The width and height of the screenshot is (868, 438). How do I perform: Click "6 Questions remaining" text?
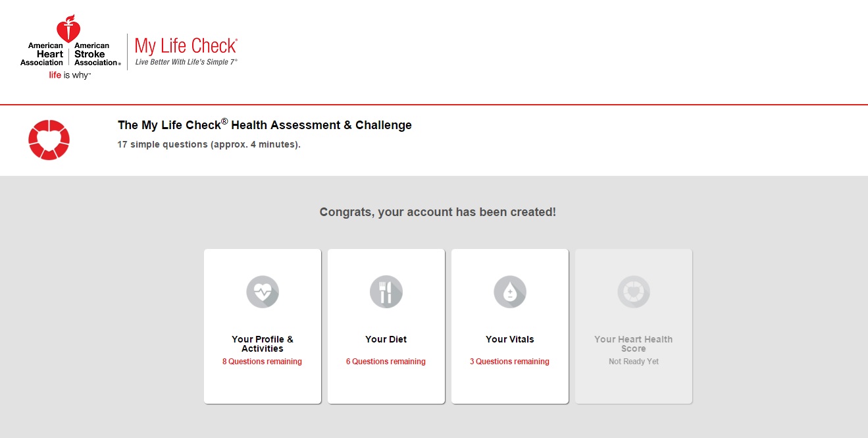(386, 362)
